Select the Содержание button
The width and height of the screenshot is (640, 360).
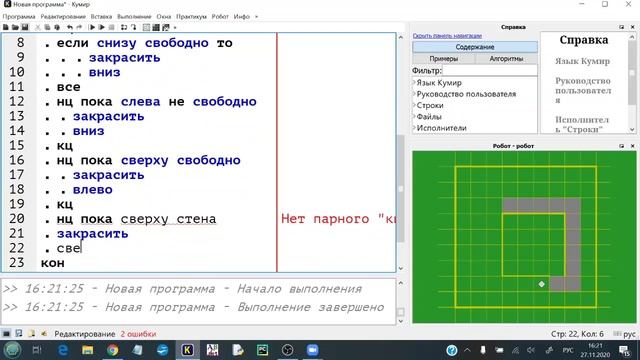click(x=475, y=47)
